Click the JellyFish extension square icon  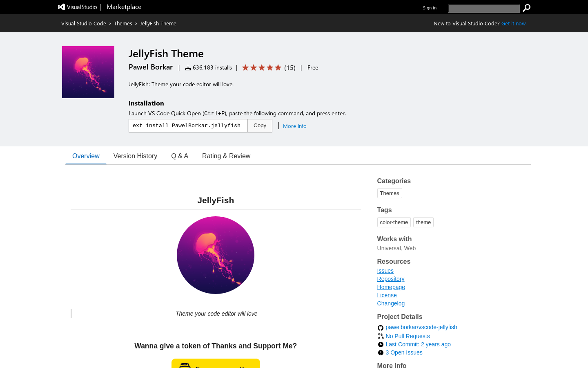point(88,72)
